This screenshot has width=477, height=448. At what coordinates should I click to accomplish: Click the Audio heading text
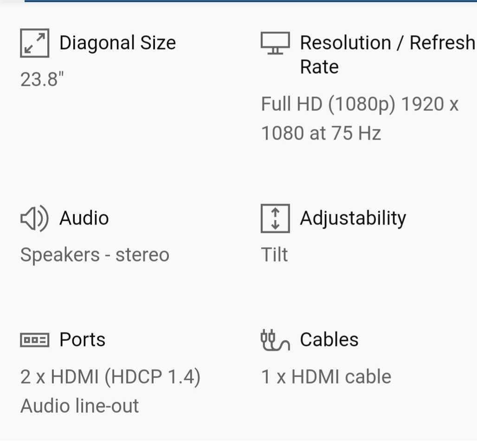[x=84, y=218]
